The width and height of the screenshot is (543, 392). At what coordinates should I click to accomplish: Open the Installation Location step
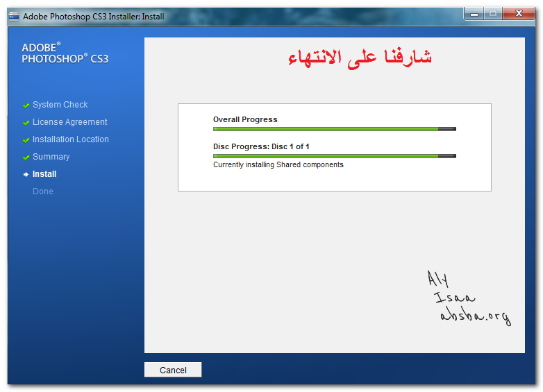tap(70, 139)
